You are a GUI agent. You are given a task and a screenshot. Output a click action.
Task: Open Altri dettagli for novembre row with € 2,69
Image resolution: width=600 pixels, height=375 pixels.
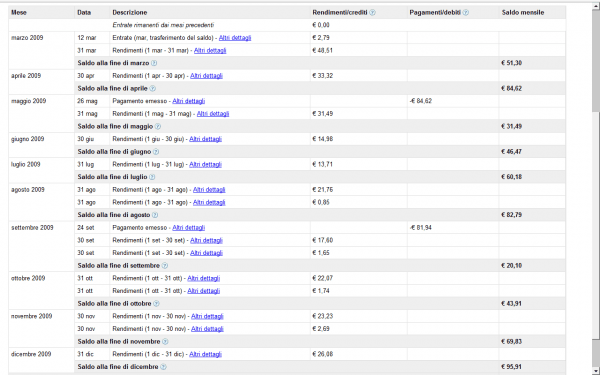coord(207,329)
